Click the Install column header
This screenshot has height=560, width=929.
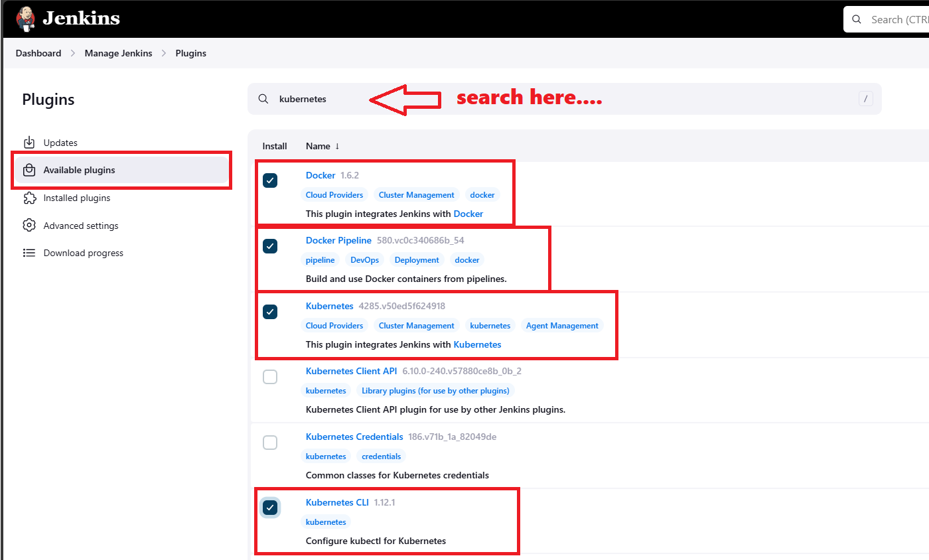[275, 146]
